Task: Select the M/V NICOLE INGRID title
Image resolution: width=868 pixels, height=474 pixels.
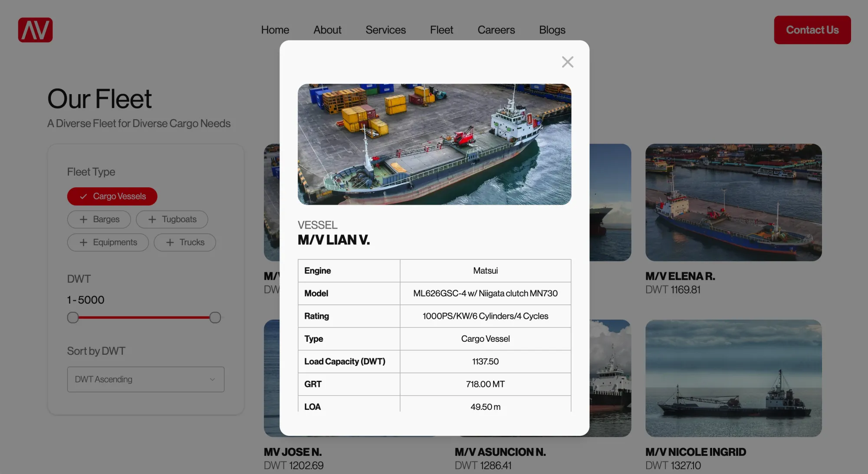Action: coord(696,452)
